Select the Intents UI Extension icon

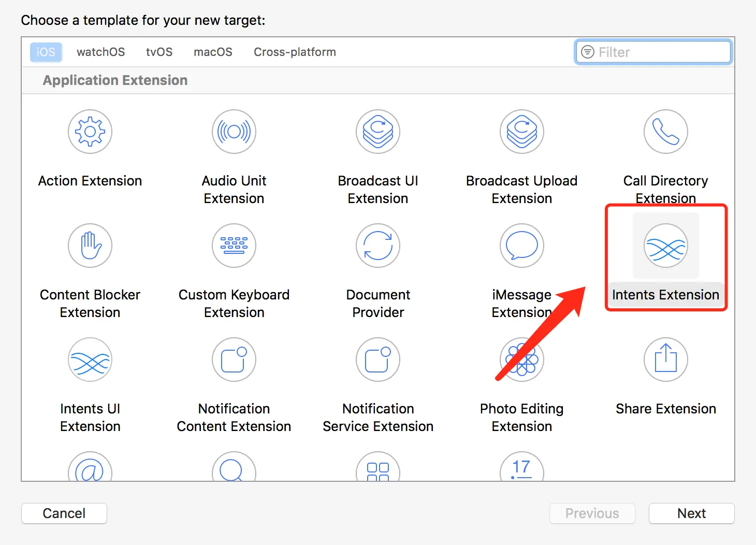(x=90, y=360)
